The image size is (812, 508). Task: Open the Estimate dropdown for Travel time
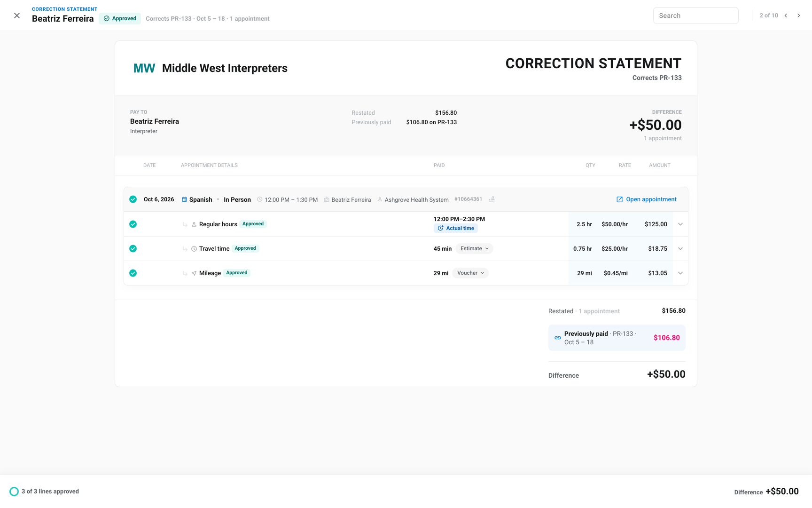(x=474, y=248)
